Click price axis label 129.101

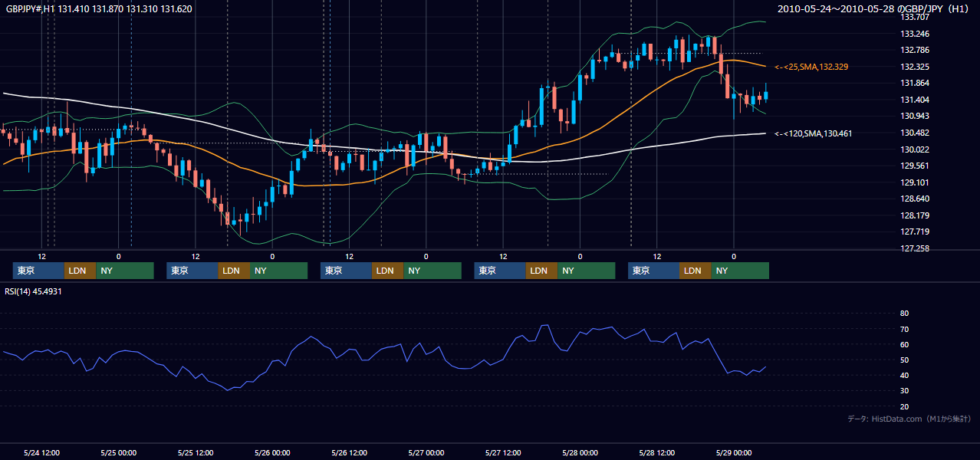pos(915,182)
